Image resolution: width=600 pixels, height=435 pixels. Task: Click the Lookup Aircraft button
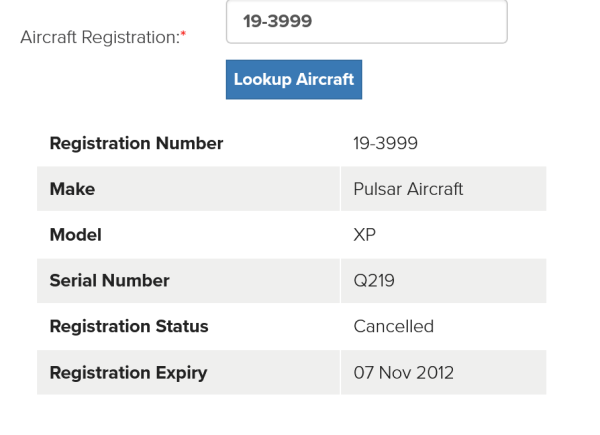point(294,80)
